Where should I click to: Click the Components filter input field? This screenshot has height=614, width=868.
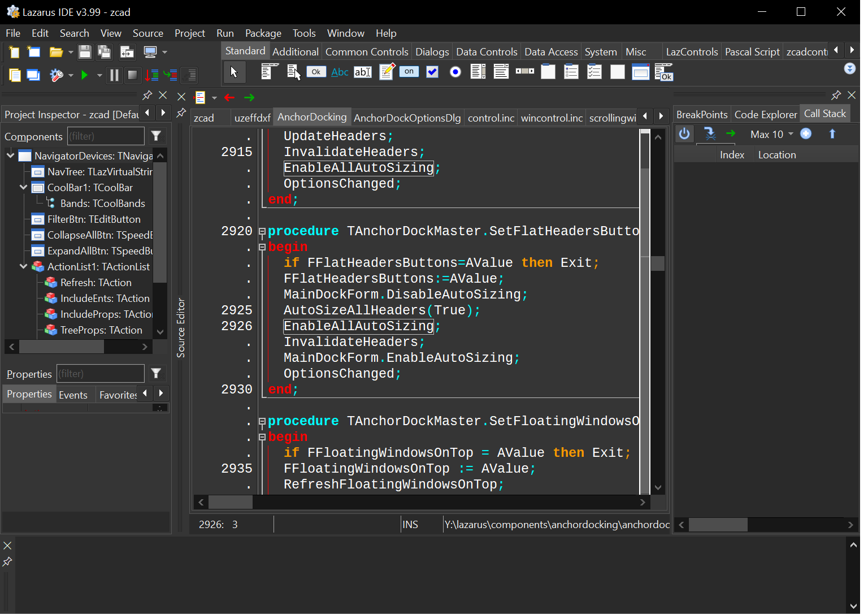[106, 136]
